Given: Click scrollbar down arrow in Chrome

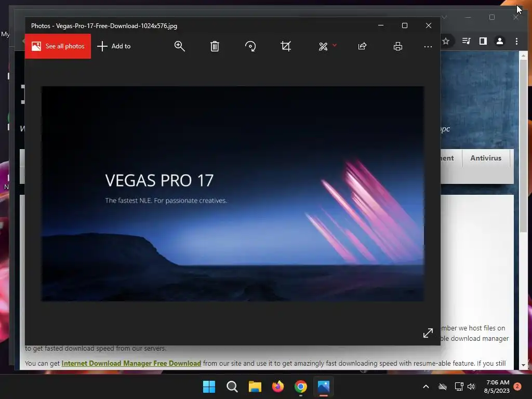Looking at the screenshot, I should 523,365.
